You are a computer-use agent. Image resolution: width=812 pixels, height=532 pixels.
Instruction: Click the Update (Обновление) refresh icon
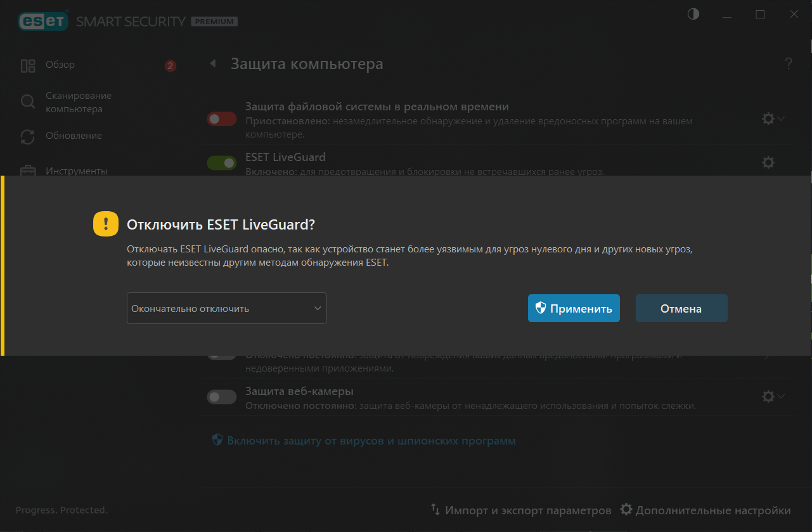tap(28, 136)
